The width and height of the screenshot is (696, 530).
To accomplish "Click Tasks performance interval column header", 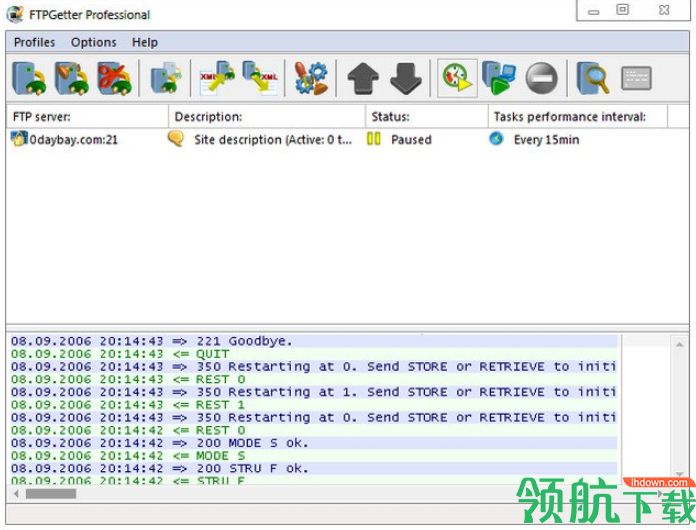I will click(x=578, y=117).
